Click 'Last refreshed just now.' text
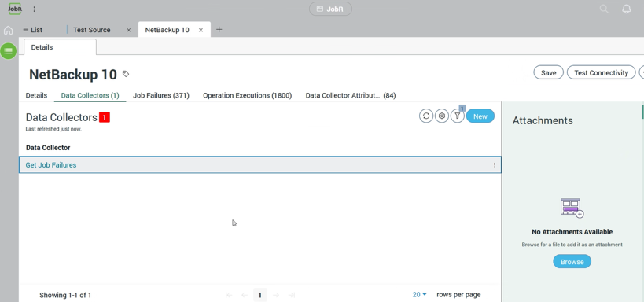Image resolution: width=644 pixels, height=302 pixels. (x=53, y=129)
